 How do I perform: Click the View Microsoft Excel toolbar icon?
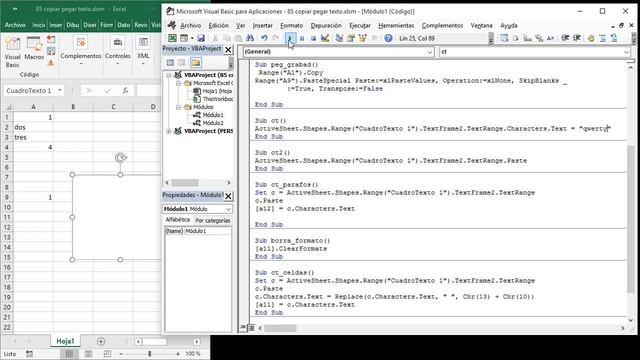pos(172,38)
